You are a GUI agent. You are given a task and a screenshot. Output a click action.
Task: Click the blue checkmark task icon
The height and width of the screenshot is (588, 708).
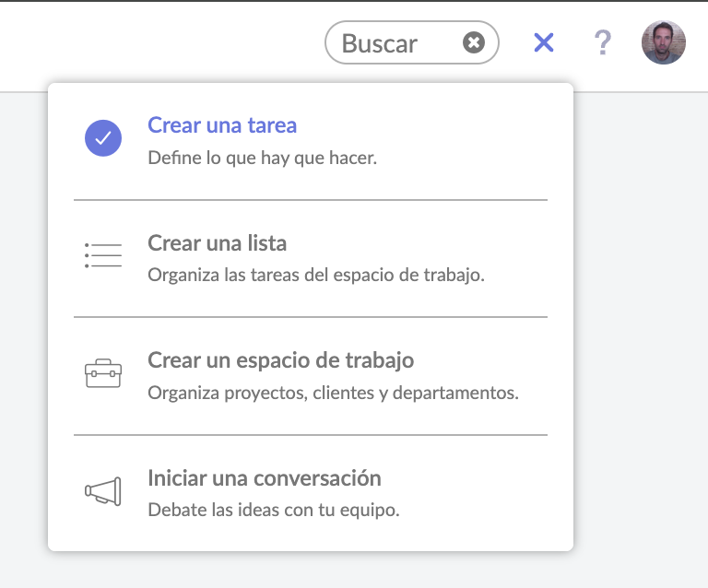[103, 138]
